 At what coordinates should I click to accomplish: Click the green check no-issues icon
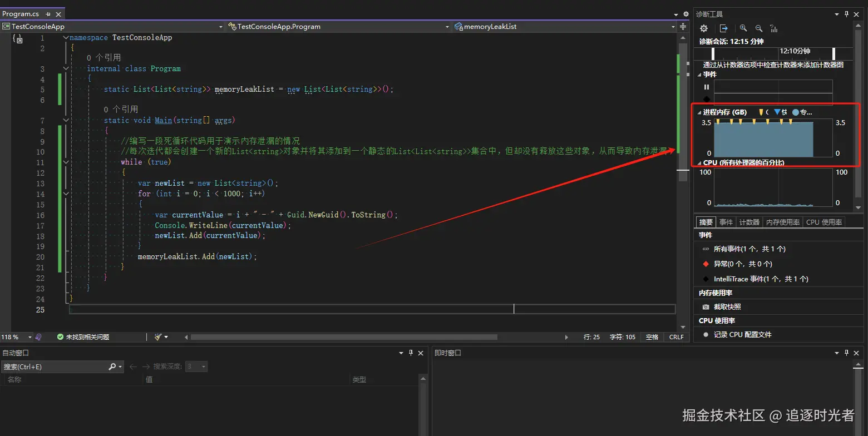(60, 337)
